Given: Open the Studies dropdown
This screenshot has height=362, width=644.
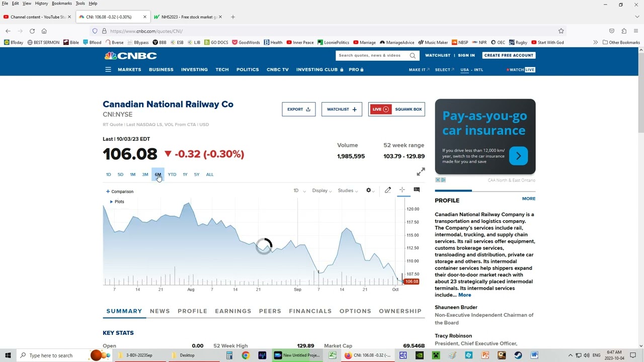Looking at the screenshot, I should click(348, 191).
